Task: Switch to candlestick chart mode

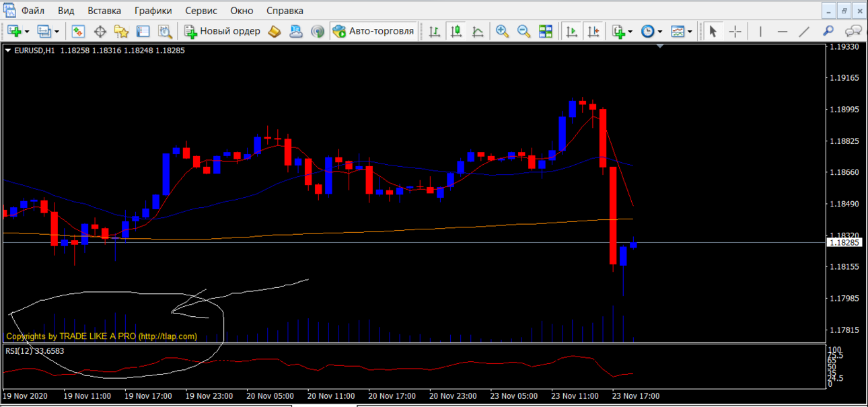Action: (x=456, y=31)
